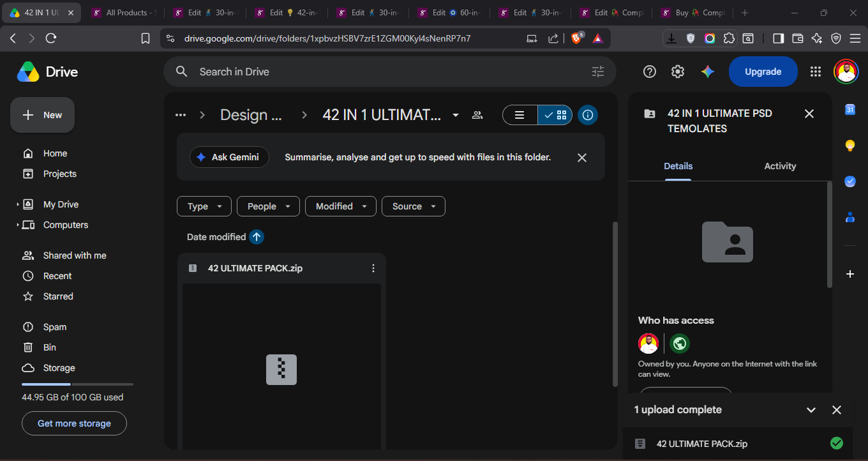
Task: Expand the Computers tree arrow
Action: pos(18,225)
